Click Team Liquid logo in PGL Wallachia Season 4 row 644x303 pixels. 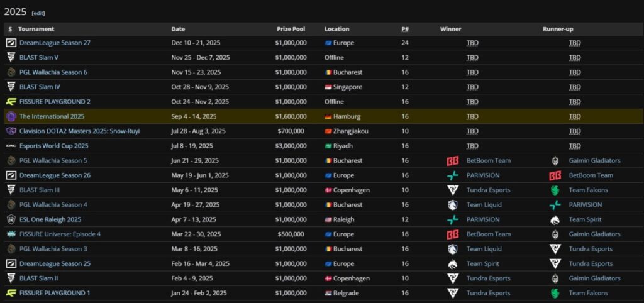(x=453, y=205)
